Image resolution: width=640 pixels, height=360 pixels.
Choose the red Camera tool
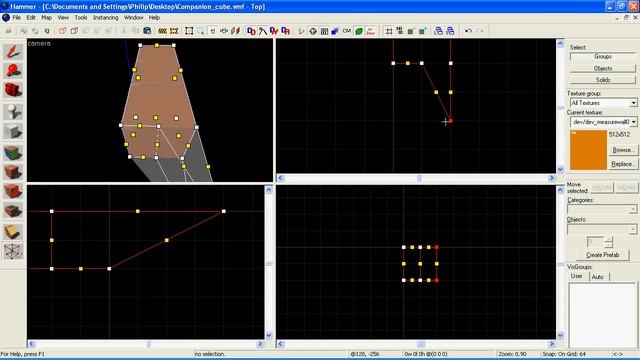13,90
